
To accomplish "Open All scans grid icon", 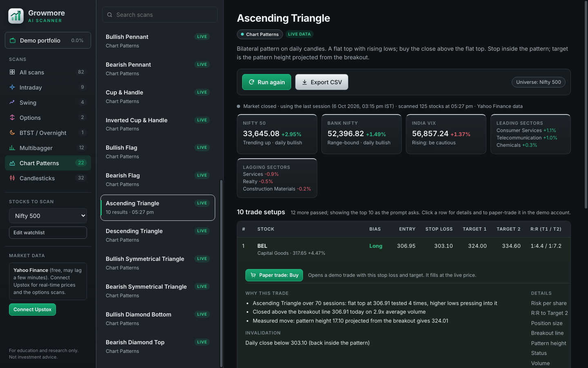I will click(12, 72).
